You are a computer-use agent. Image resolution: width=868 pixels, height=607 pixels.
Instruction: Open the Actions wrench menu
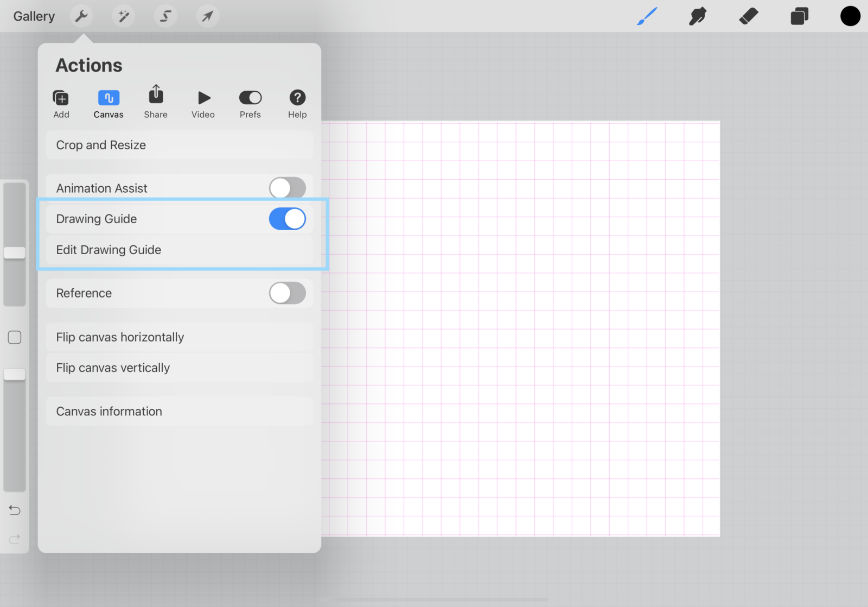click(x=81, y=16)
